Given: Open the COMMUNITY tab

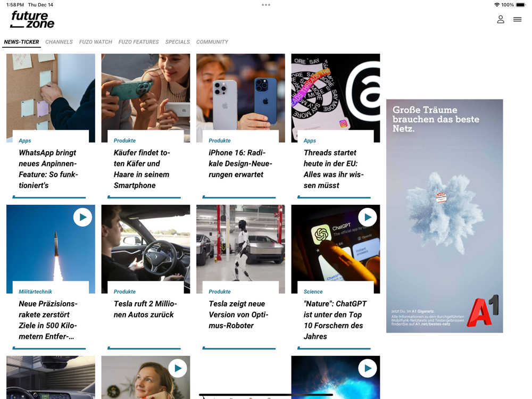Looking at the screenshot, I should click(212, 41).
